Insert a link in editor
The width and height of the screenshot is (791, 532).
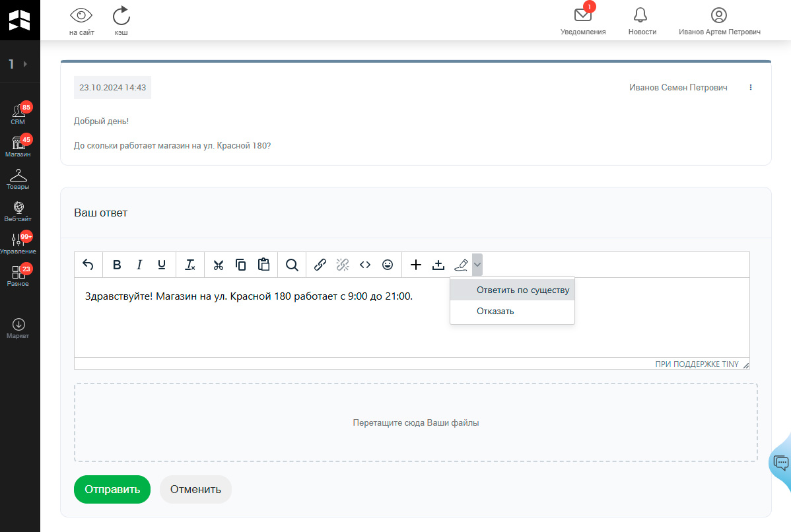point(320,265)
